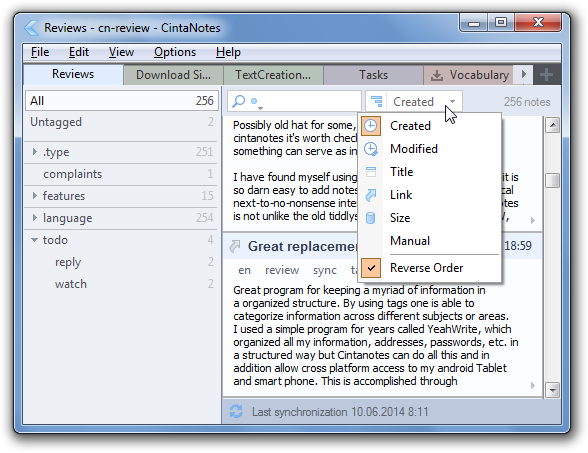Click the link icon beside Great replacement note
588x453 pixels.
tap(235, 246)
